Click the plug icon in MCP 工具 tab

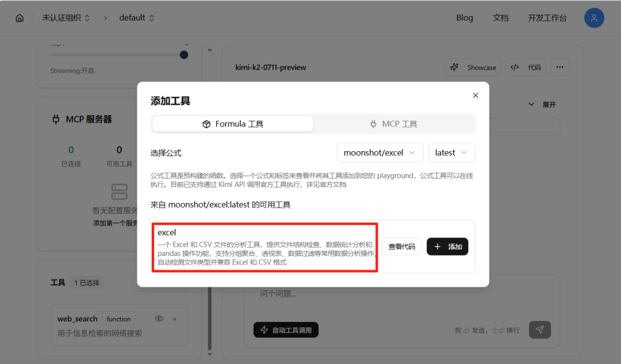click(373, 124)
